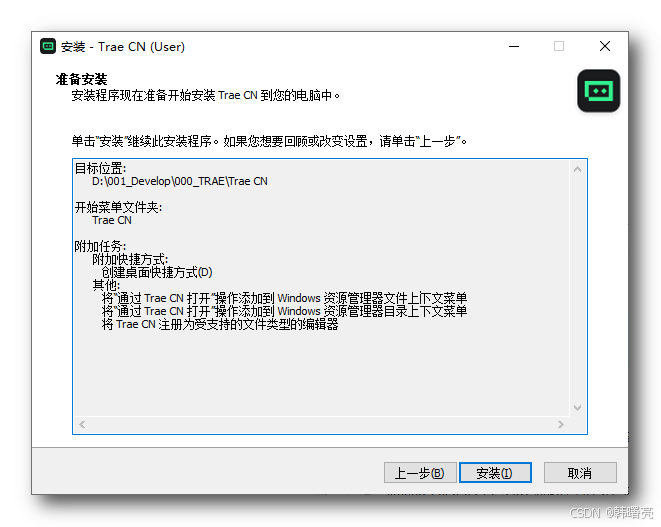The width and height of the screenshot is (661, 527).
Task: Click the Trae CN start menu folder name
Action: [x=112, y=220]
